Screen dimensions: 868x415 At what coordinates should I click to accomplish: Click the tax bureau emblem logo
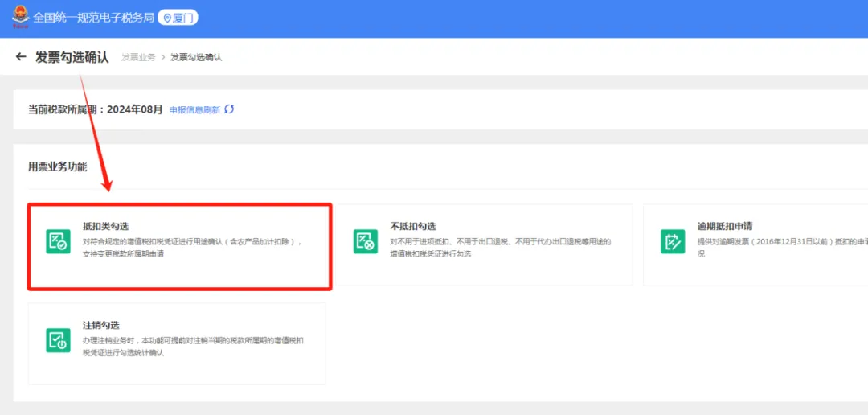tap(21, 17)
